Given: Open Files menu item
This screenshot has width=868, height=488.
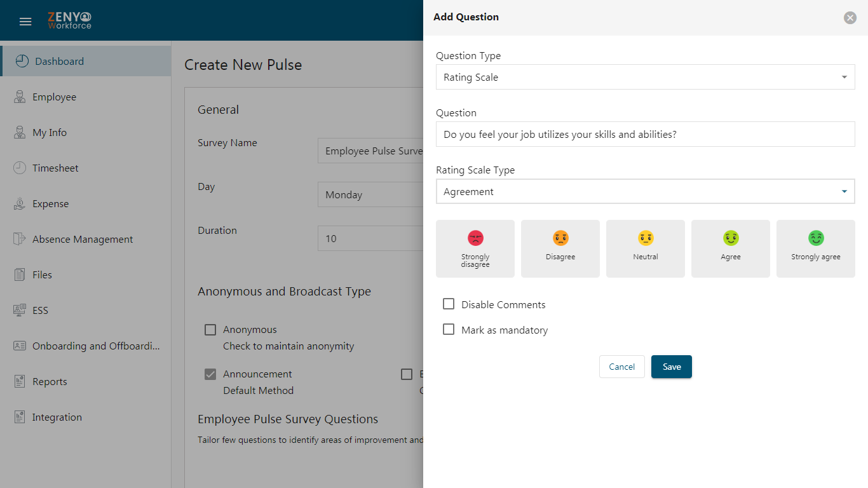Looking at the screenshot, I should pos(86,274).
